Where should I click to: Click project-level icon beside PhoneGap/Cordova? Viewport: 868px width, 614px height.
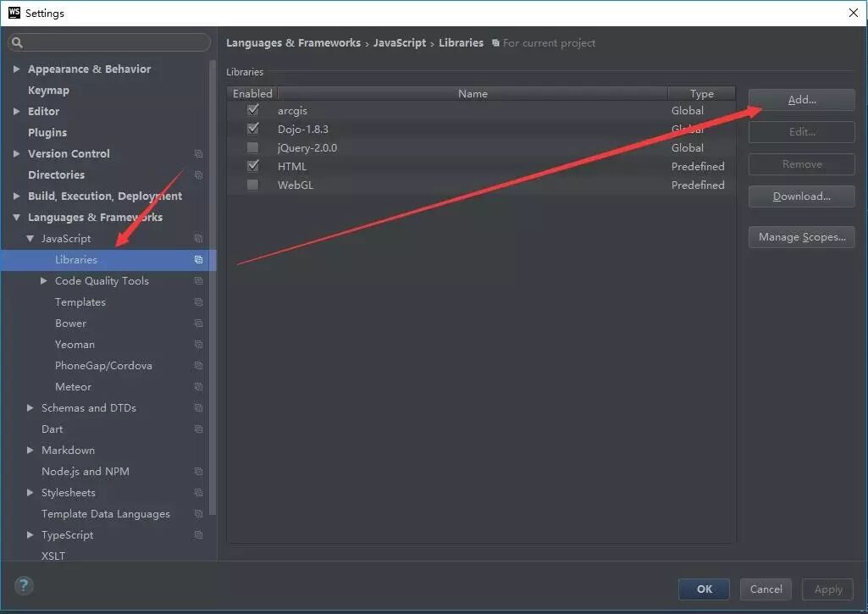coord(198,366)
